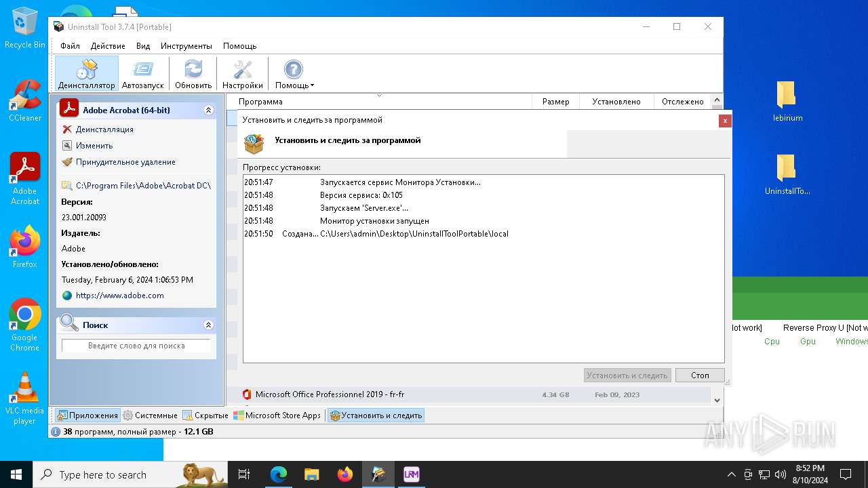Open the Помощь menu in menu bar
The width and height of the screenshot is (868, 488).
click(239, 46)
